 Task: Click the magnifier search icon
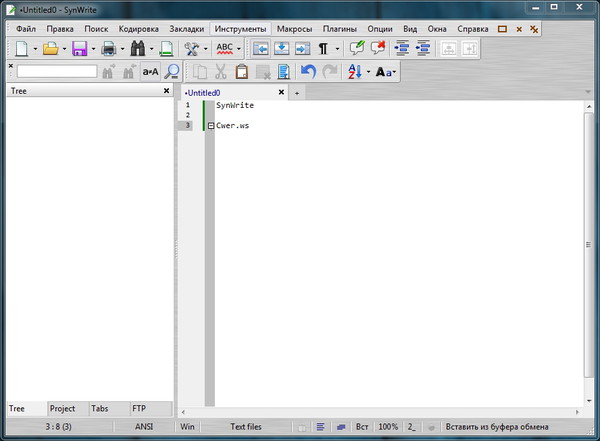172,71
